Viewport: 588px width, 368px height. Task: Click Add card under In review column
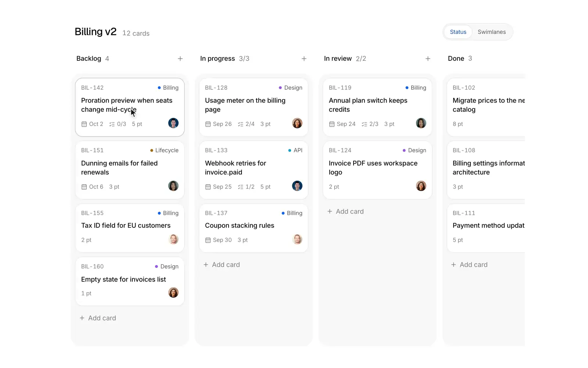click(x=345, y=212)
